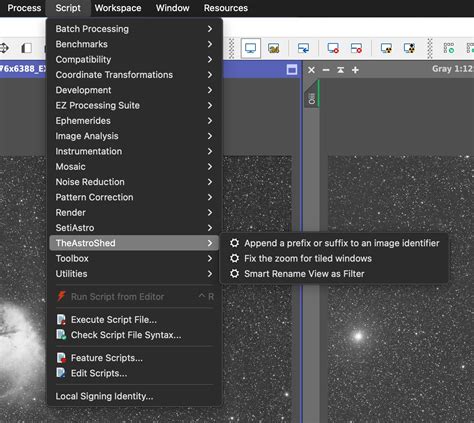
Task: Expand the Benchmarks submenu arrow
Action: point(210,44)
